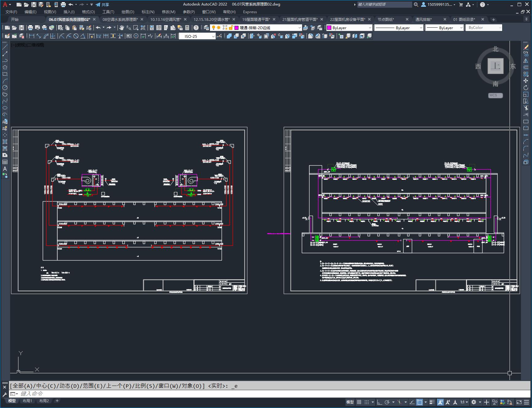Image resolution: width=532 pixels, height=408 pixels.
Task: Click the 模型 model space status bar button
Action: [x=350, y=402]
